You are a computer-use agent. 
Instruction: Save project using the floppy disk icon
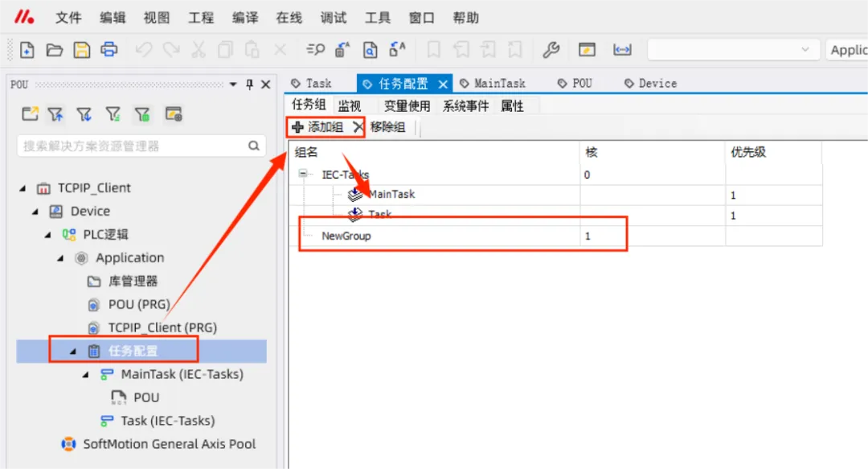click(x=82, y=50)
